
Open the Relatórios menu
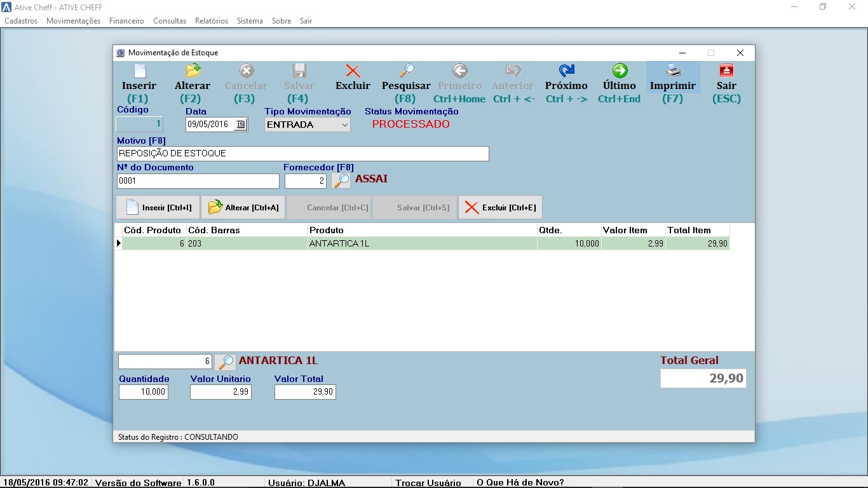click(x=212, y=21)
